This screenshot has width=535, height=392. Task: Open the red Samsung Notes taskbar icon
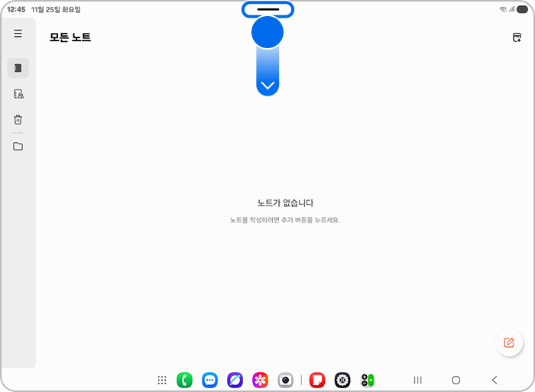click(317, 380)
